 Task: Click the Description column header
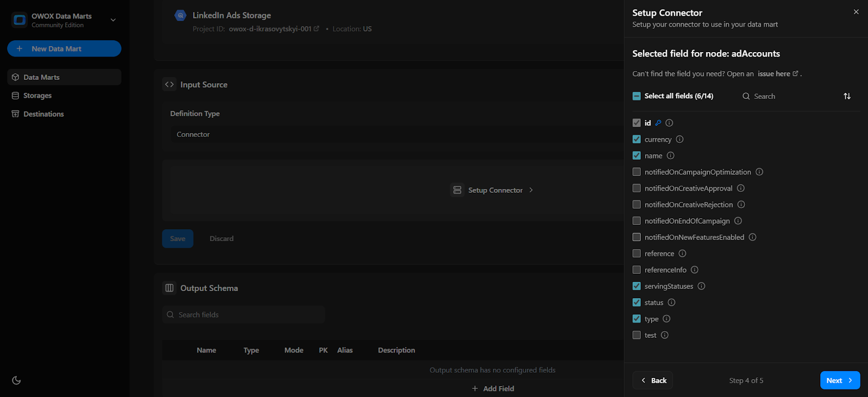(397, 350)
